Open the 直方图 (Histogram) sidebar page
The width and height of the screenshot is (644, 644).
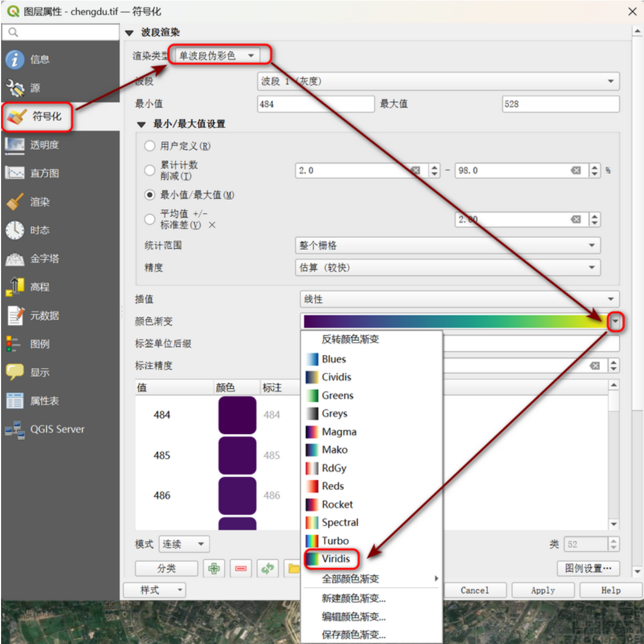pyautogui.click(x=60, y=173)
